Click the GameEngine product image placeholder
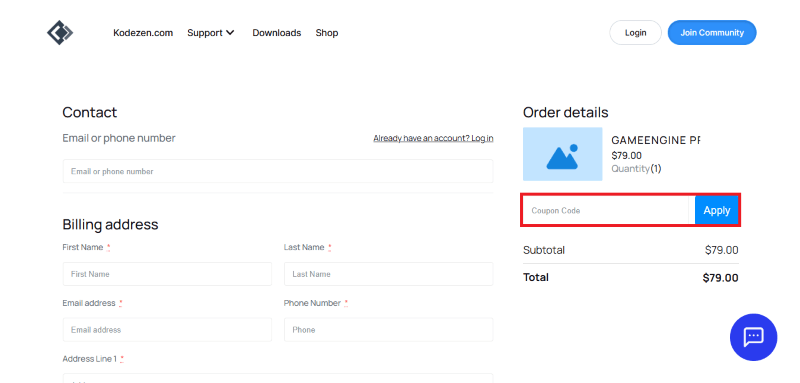Screen dimensions: 800x383 [562, 154]
